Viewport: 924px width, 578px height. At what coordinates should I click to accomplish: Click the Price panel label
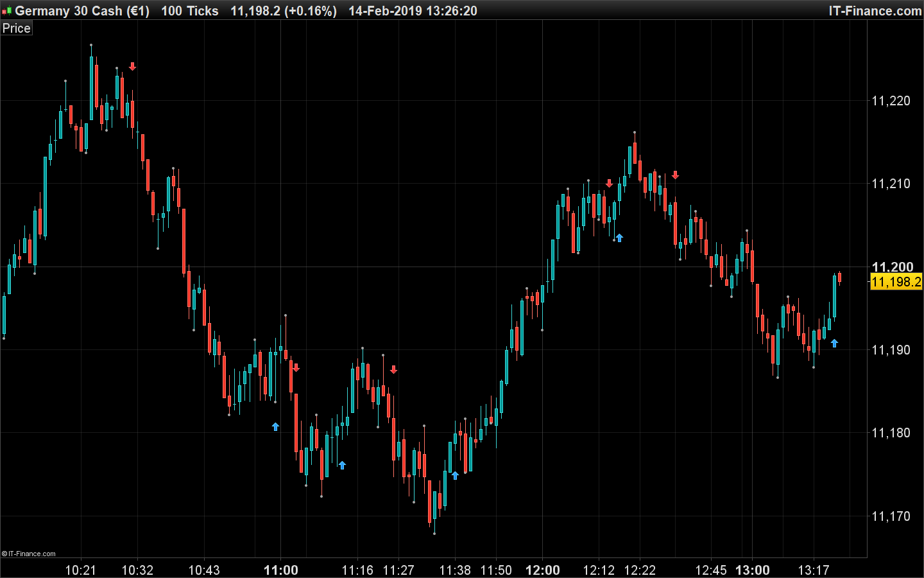[x=16, y=28]
